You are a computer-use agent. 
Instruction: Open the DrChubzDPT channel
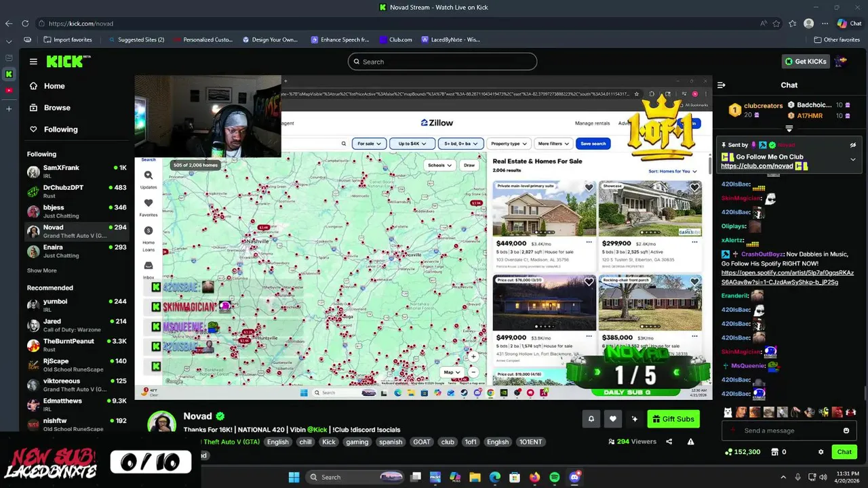tap(77, 191)
